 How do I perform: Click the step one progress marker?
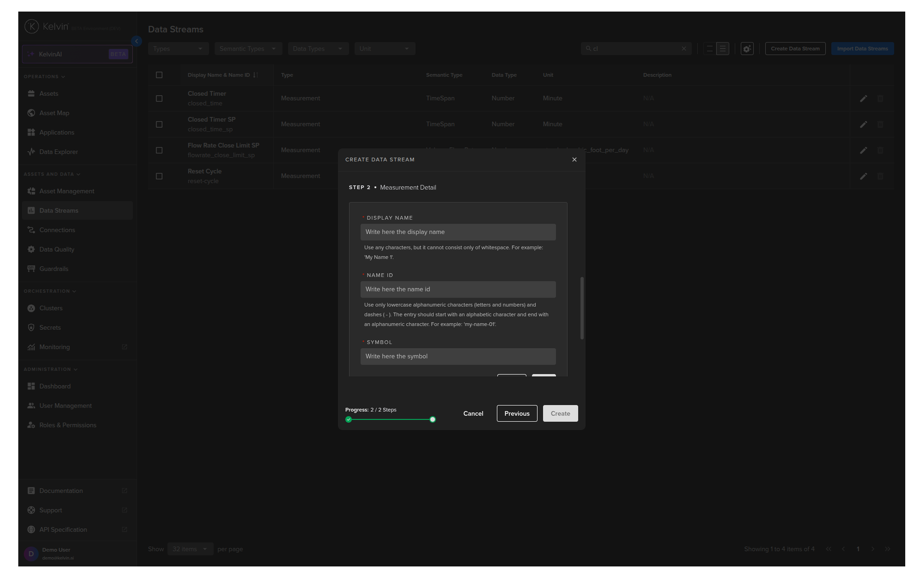pos(348,420)
